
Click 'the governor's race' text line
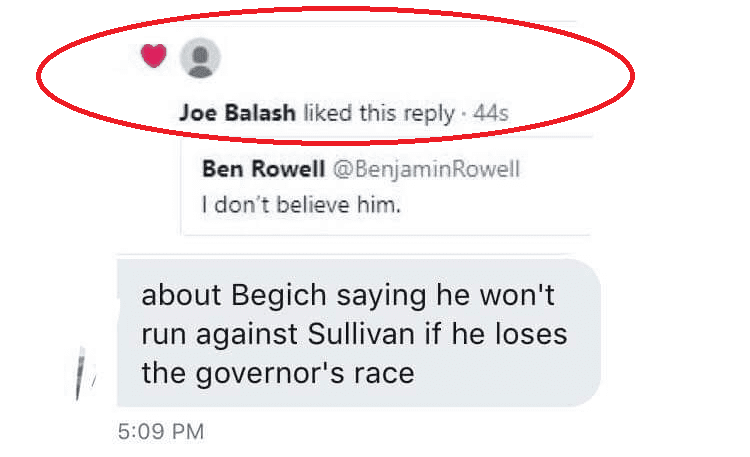[x=278, y=373]
